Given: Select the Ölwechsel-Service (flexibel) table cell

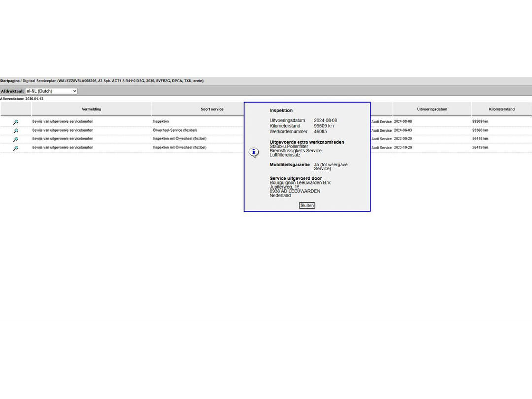Looking at the screenshot, I should tap(174, 130).
